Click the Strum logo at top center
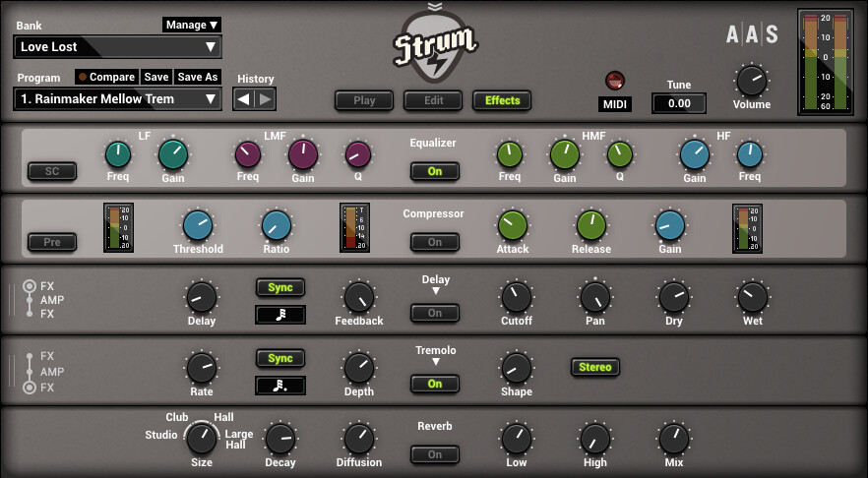868x478 pixels. point(435,48)
